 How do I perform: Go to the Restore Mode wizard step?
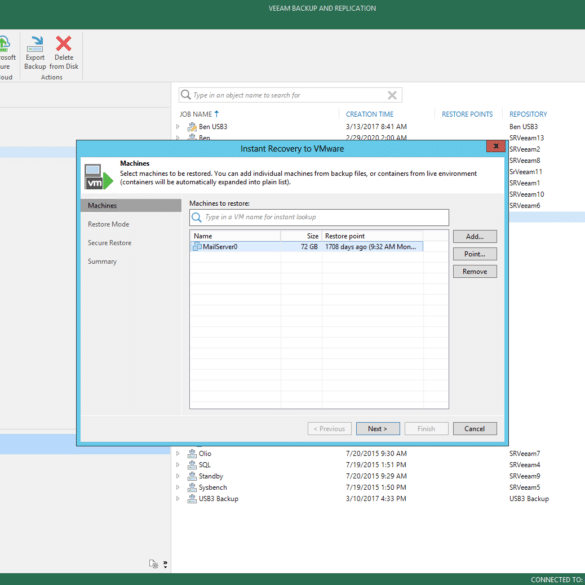pos(108,224)
